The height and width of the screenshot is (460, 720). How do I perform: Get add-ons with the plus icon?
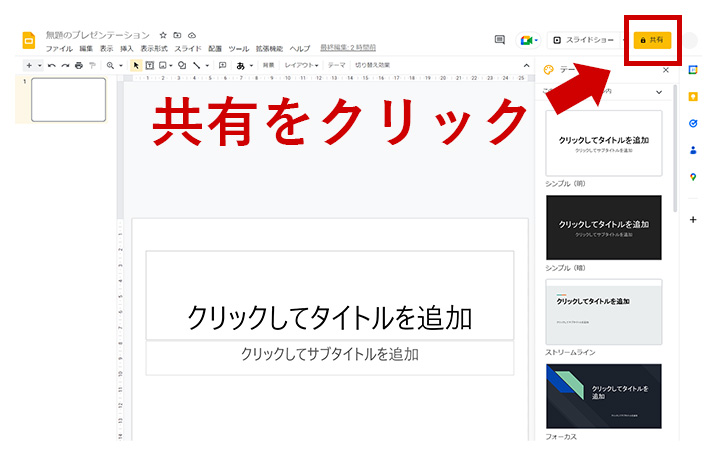pyautogui.click(x=693, y=219)
